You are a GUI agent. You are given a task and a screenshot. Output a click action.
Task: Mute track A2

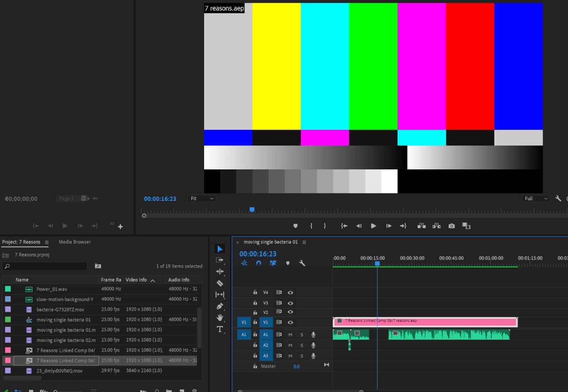290,345
